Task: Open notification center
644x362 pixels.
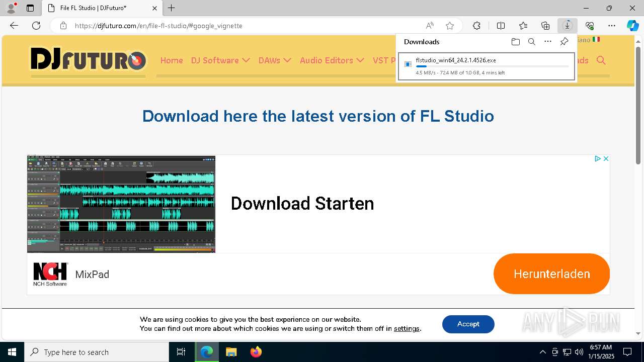Action: click(x=627, y=352)
